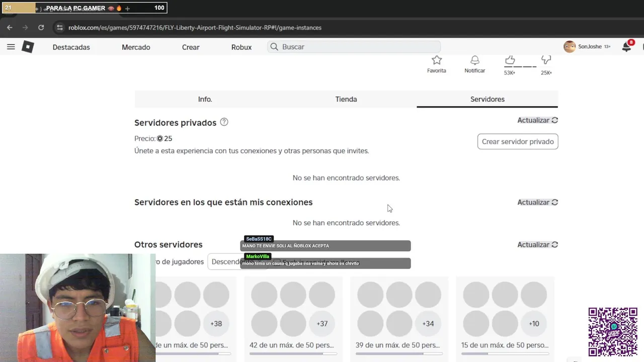Click the Otros servidores heading
Image resolution: width=644 pixels, height=362 pixels.
pos(169,244)
